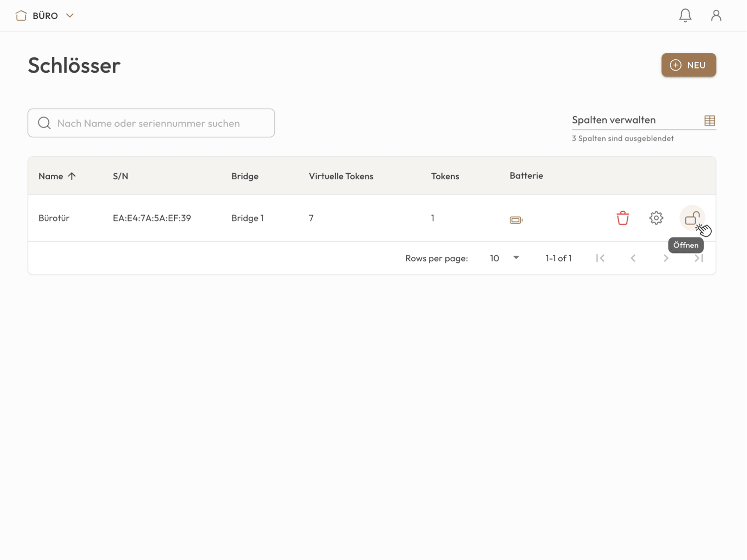This screenshot has height=560, width=747.
Task: Sort by the Name column header
Action: (x=51, y=176)
